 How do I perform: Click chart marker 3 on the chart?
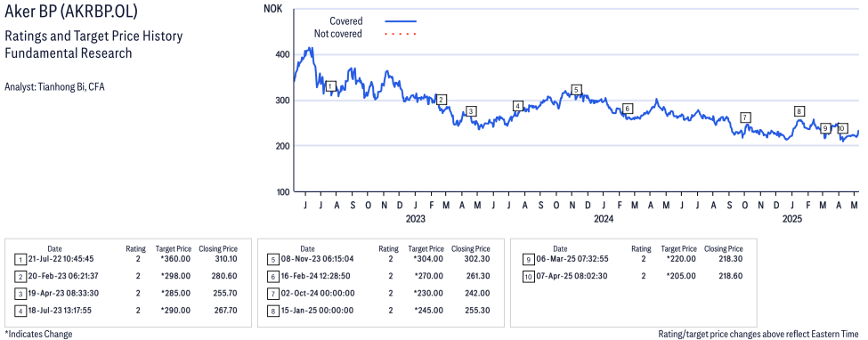click(x=471, y=111)
